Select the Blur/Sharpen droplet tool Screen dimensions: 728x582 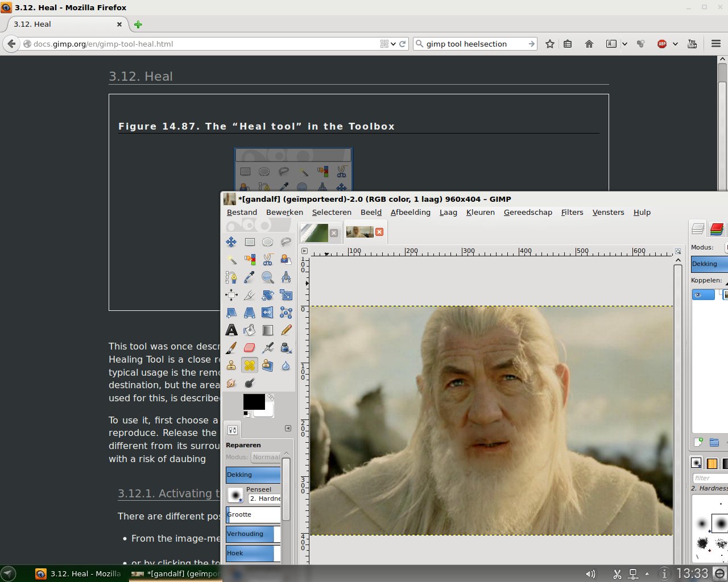coord(286,365)
